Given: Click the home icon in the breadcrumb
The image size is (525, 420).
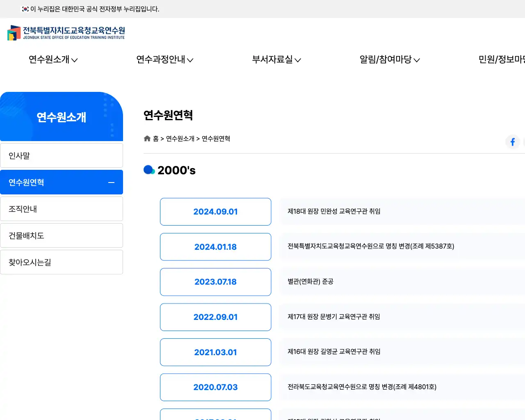Looking at the screenshot, I should click(147, 138).
